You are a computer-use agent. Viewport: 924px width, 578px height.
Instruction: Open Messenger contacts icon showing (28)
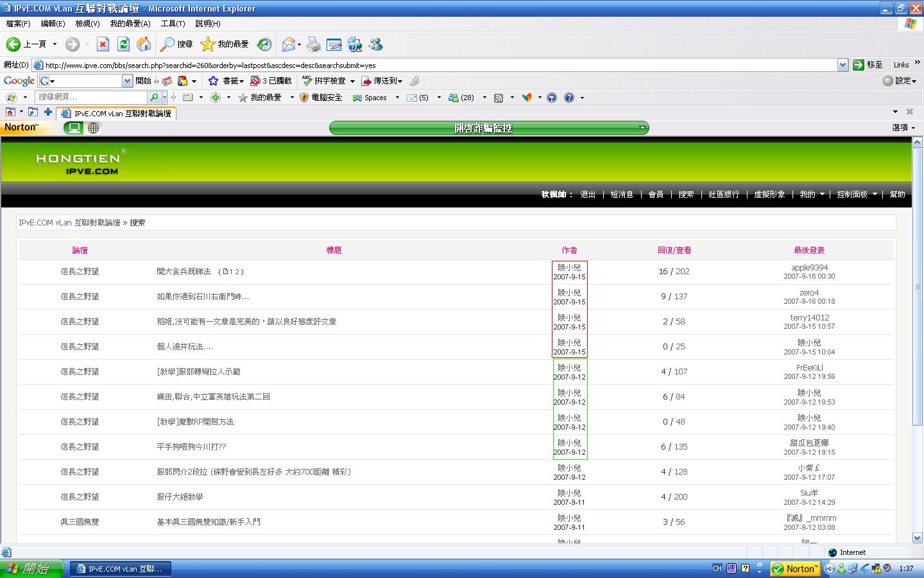click(461, 97)
